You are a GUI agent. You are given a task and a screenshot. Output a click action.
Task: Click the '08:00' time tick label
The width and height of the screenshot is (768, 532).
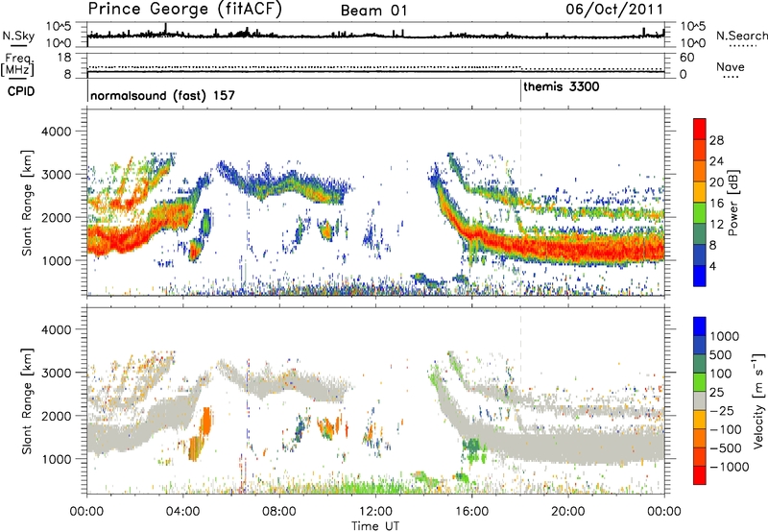pos(279,512)
